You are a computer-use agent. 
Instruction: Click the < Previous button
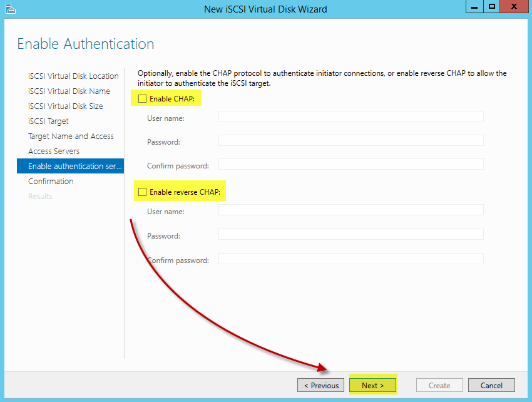coord(321,385)
